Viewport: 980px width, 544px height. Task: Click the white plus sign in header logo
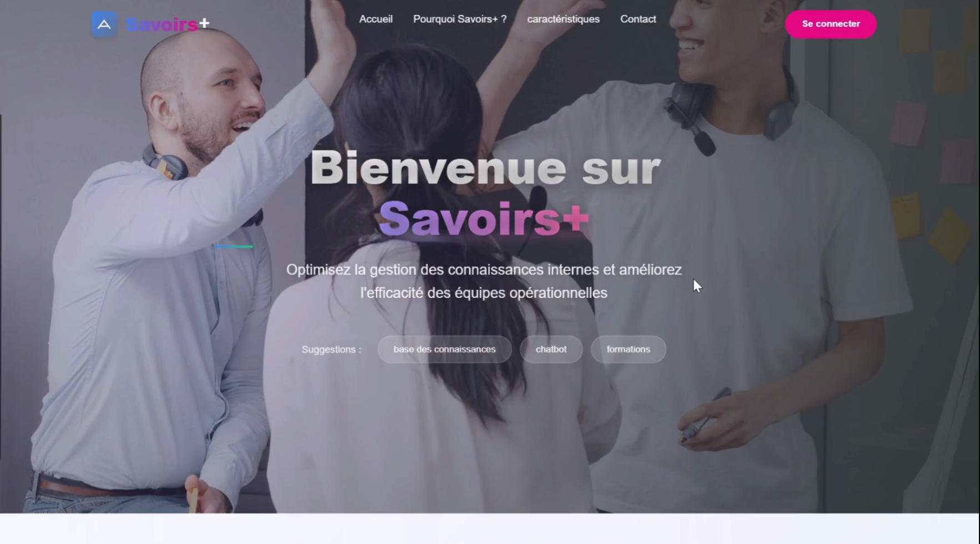[204, 23]
